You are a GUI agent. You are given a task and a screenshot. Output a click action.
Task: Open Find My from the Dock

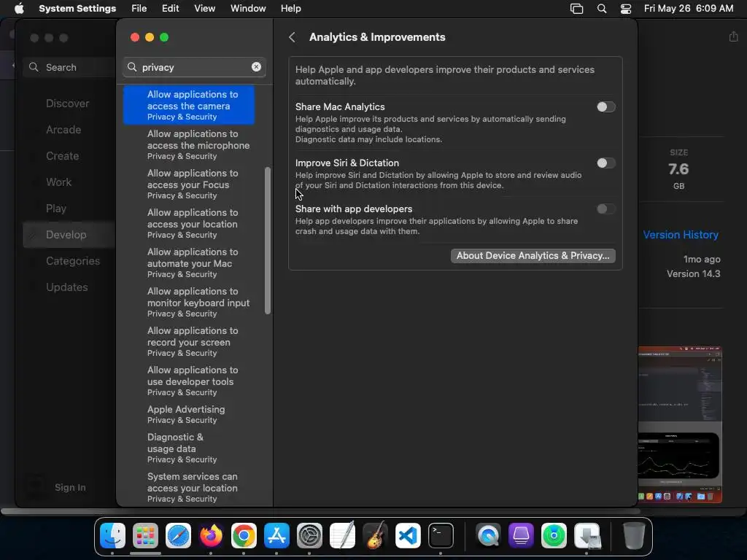pos(554,536)
